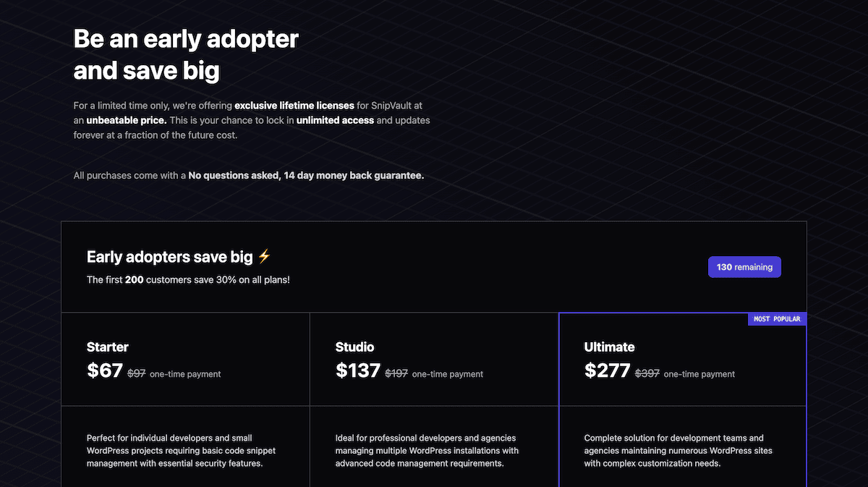Click the lightning bolt emoji icon
This screenshot has height=487, width=868.
pos(264,256)
